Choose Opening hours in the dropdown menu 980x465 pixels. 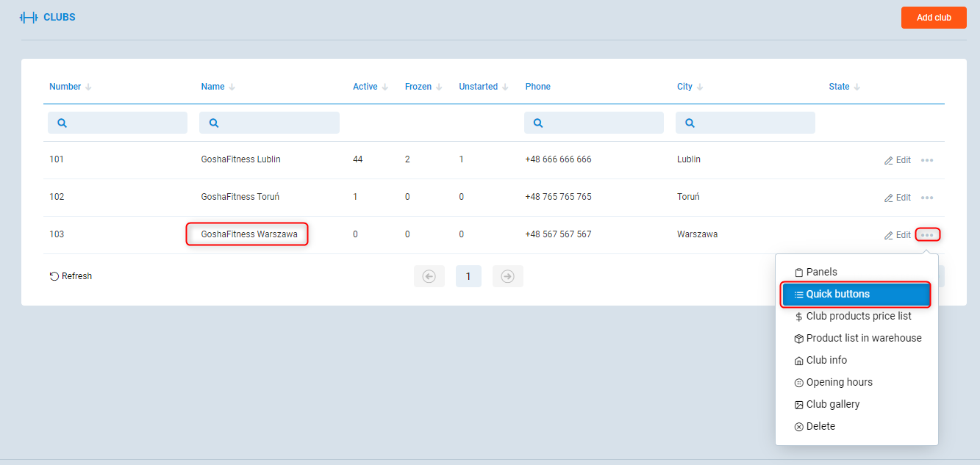[839, 382]
